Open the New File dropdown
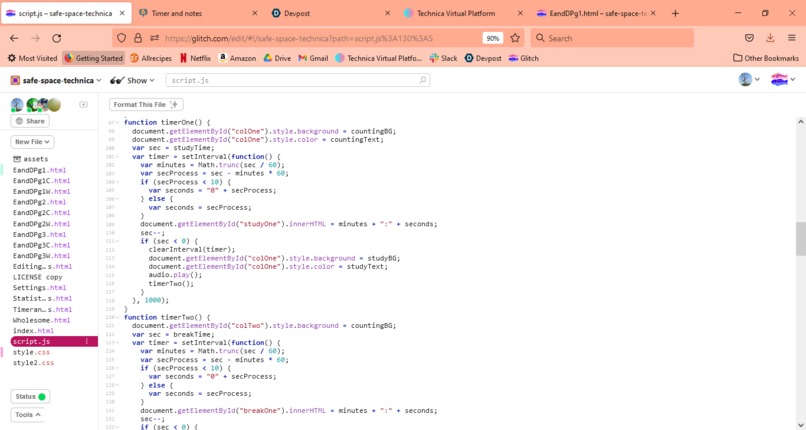This screenshot has height=430, width=806. tap(32, 142)
